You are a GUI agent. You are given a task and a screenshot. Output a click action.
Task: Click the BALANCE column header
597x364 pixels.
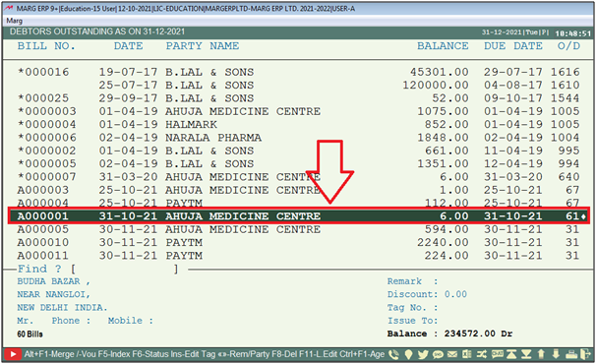443,46
